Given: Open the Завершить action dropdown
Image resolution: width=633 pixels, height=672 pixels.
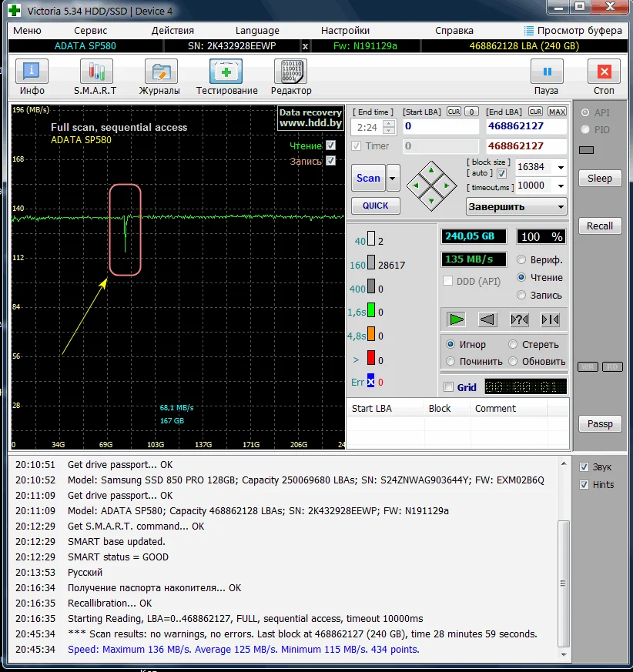Looking at the screenshot, I should [x=560, y=206].
